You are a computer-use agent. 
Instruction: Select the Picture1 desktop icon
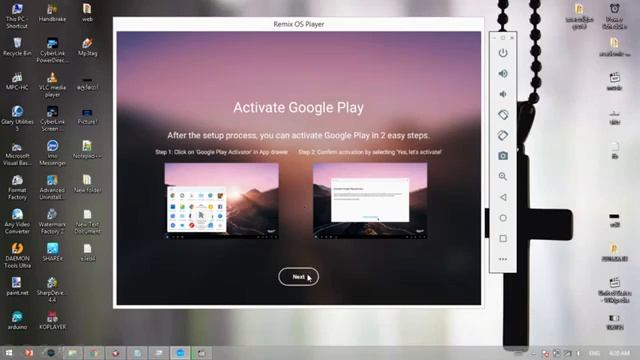pos(87,115)
